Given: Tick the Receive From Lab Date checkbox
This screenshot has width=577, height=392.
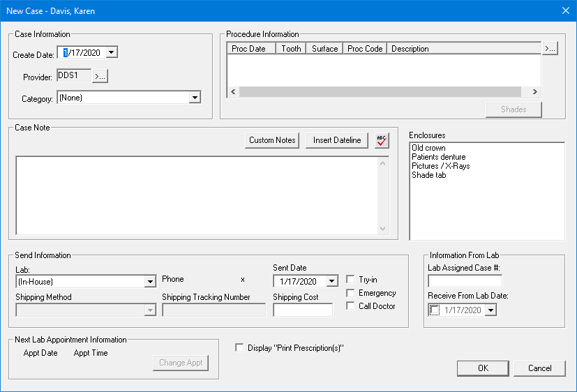Looking at the screenshot, I should [x=435, y=310].
